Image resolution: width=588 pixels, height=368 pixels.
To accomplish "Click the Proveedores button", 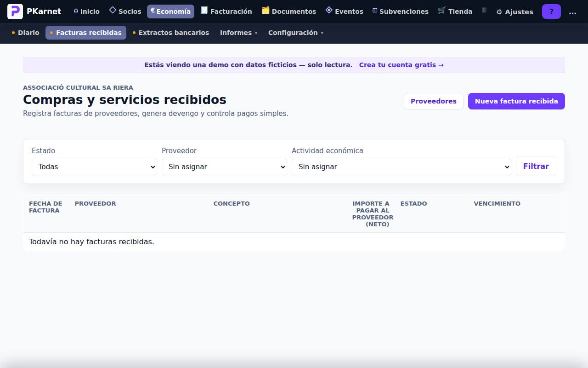I will [434, 101].
